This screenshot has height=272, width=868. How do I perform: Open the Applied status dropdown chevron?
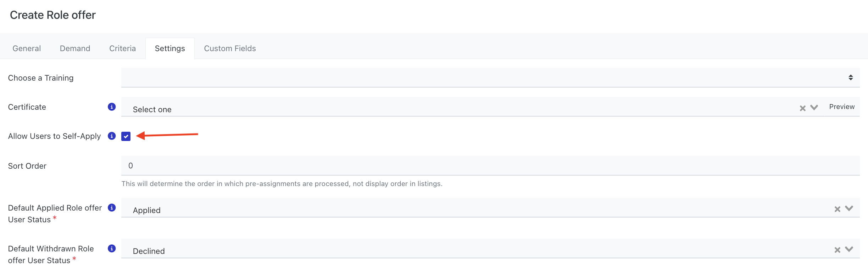click(x=849, y=208)
